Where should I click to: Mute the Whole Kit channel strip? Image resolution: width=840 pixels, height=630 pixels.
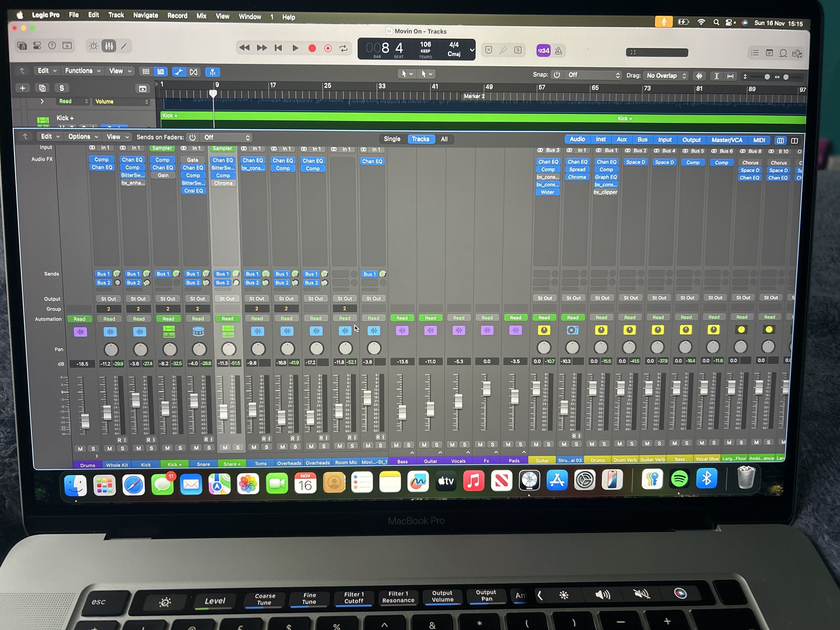click(x=110, y=449)
